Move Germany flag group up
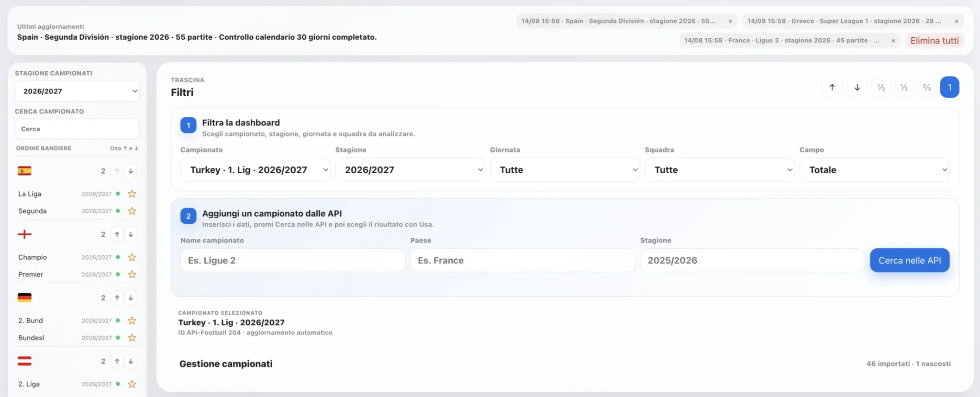This screenshot has height=397, width=980. (x=117, y=298)
